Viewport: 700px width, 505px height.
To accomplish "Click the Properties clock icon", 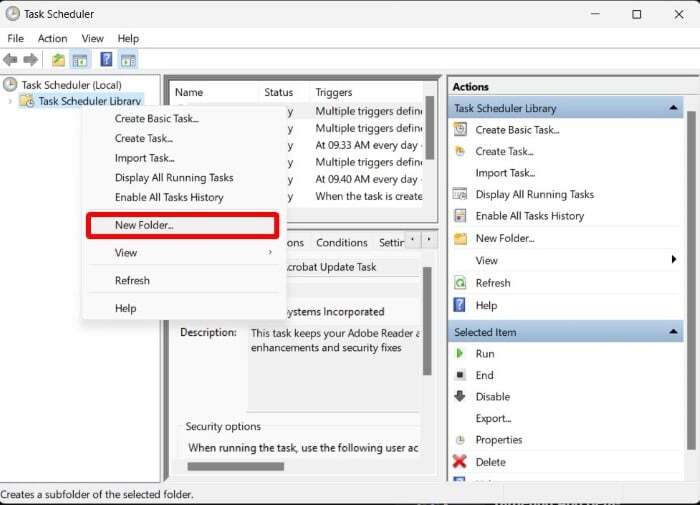I will (460, 440).
